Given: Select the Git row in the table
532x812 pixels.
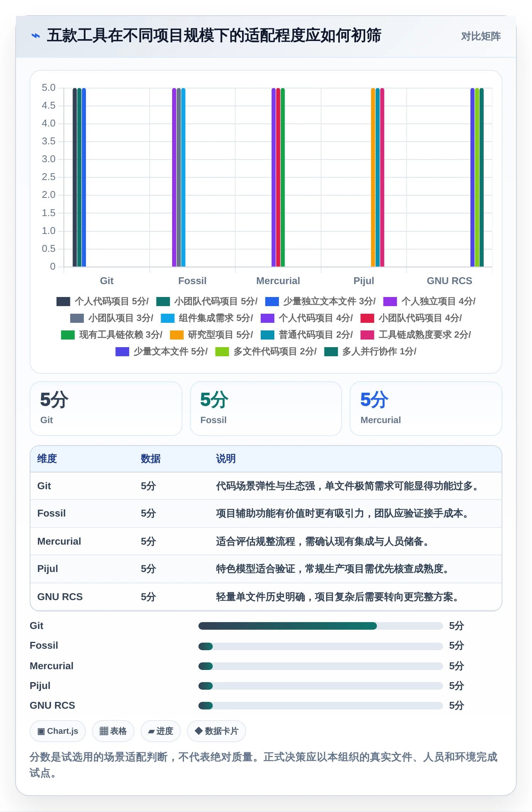Looking at the screenshot, I should coord(266,486).
